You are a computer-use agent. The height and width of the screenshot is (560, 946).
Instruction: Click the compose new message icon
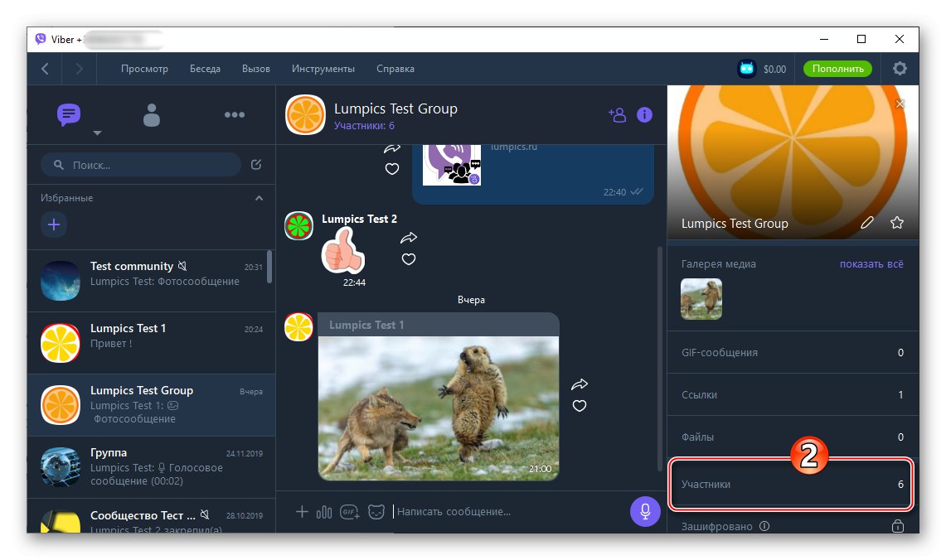pos(256,165)
